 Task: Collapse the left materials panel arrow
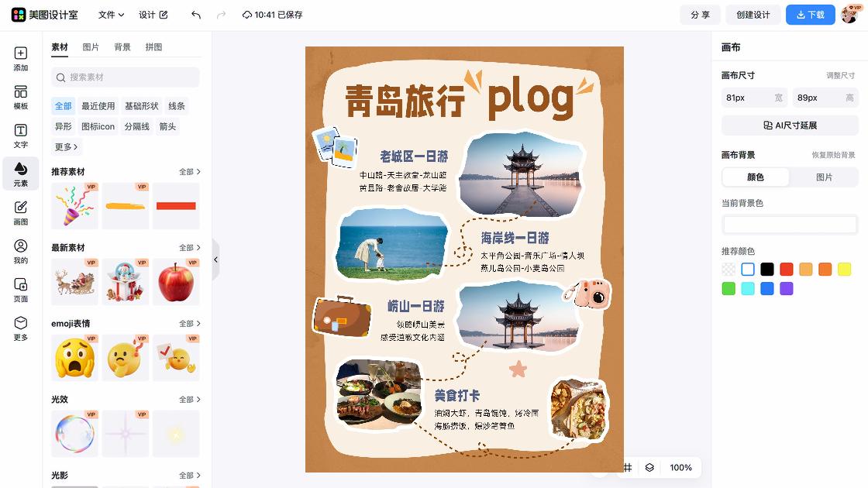pos(216,259)
